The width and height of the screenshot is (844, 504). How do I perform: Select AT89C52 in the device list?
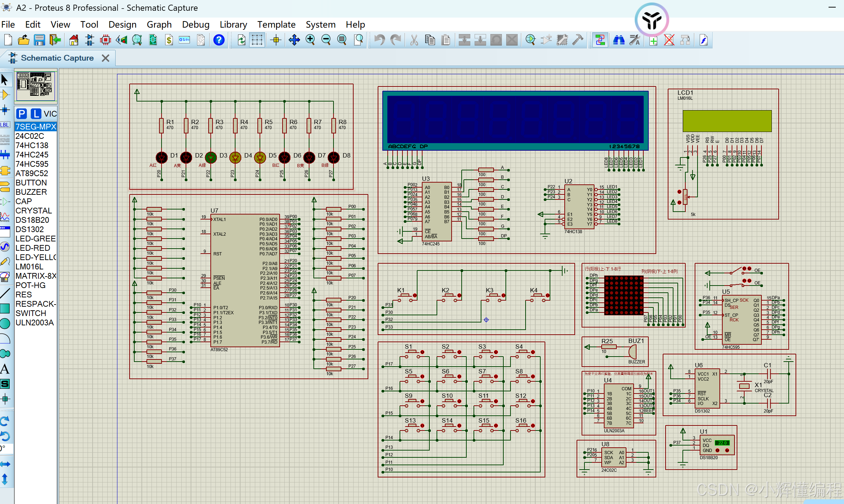coord(32,173)
